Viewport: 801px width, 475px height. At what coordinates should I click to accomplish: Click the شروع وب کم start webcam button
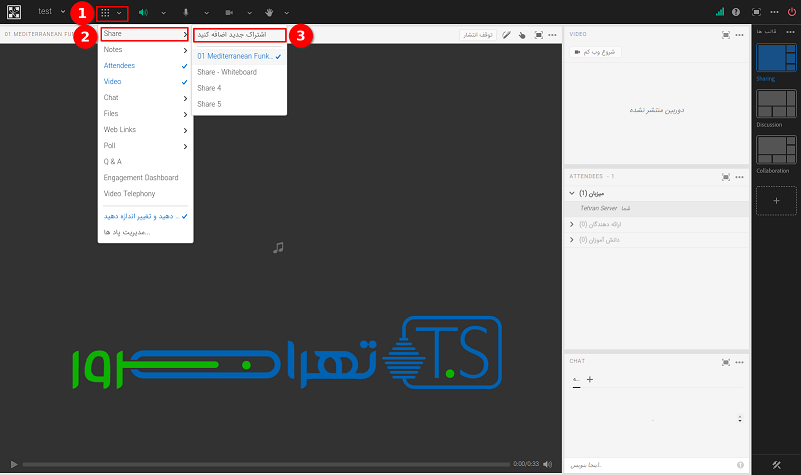(595, 52)
